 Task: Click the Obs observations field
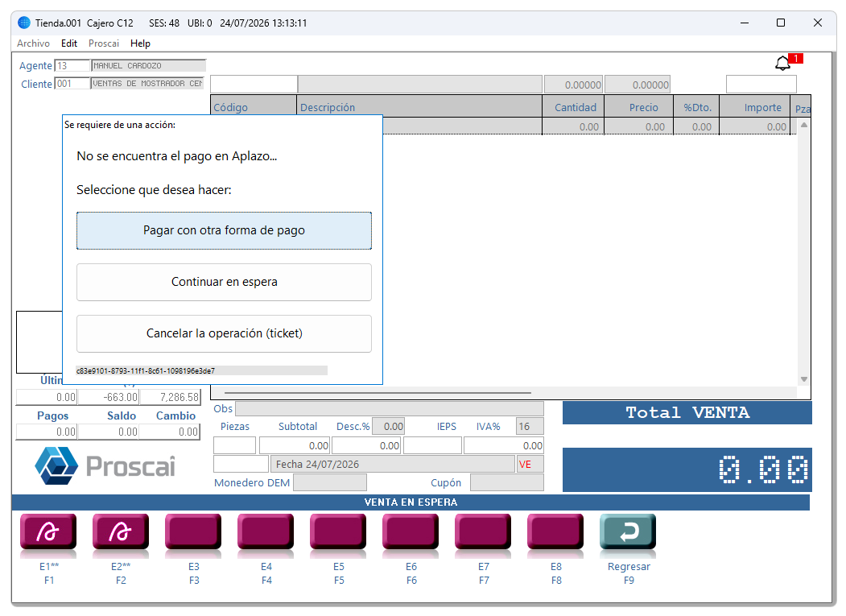tap(390, 409)
